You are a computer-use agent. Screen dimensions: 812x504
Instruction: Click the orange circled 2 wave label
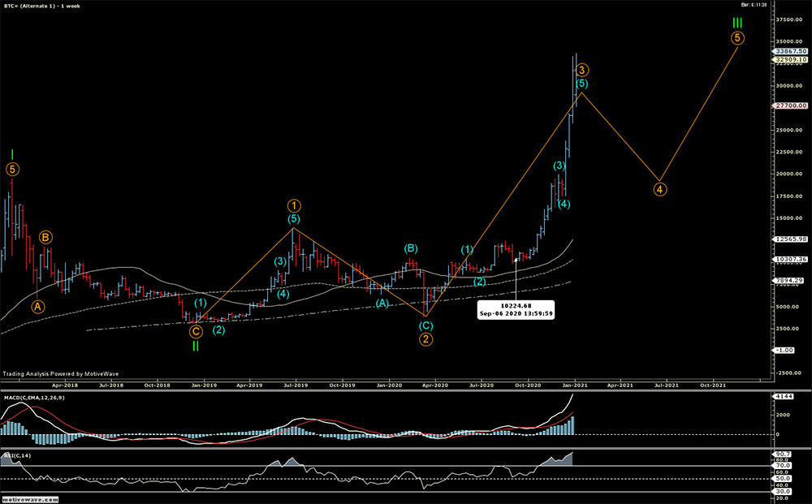pos(426,338)
